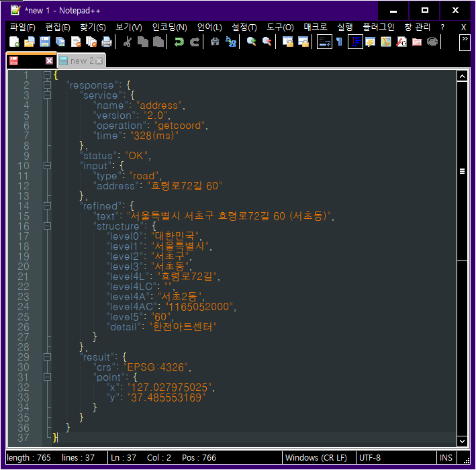Collapse the "input" block fold marker
476x470 pixels.
[x=47, y=165]
